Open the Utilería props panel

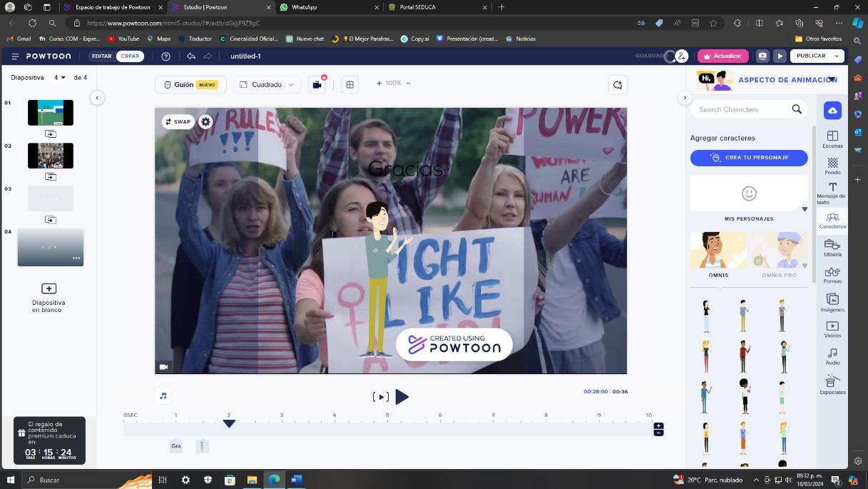coord(832,248)
